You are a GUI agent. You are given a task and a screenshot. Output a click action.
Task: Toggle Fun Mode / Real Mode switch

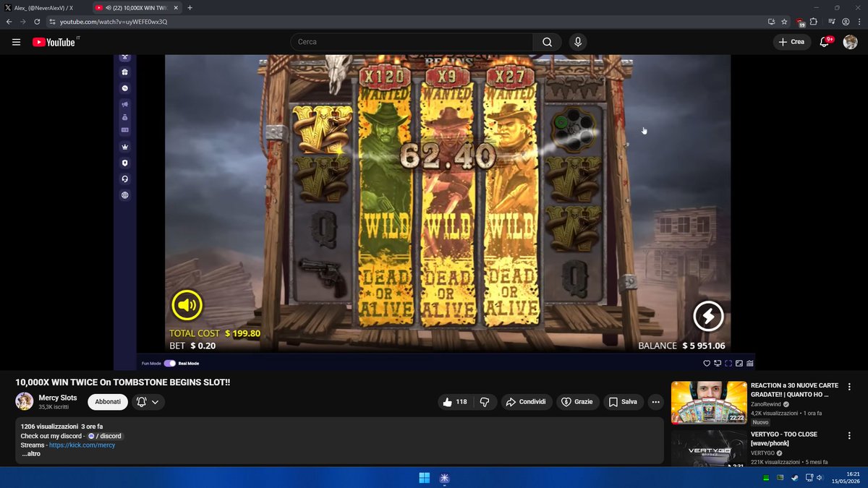(x=170, y=363)
